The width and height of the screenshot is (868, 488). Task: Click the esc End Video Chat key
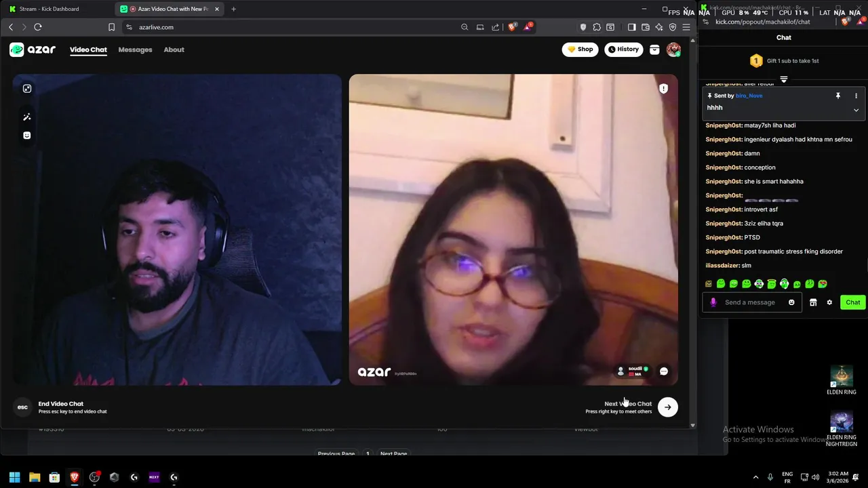pos(22,407)
